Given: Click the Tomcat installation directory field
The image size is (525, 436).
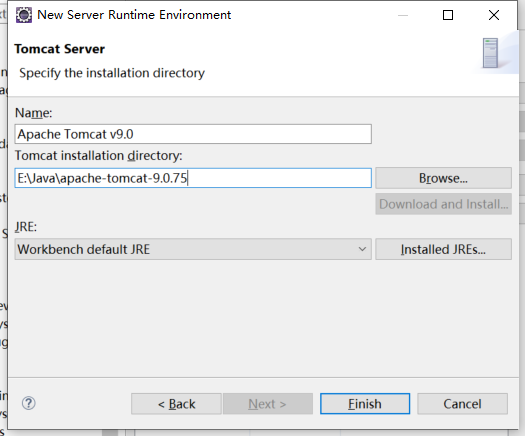Looking at the screenshot, I should point(193,178).
